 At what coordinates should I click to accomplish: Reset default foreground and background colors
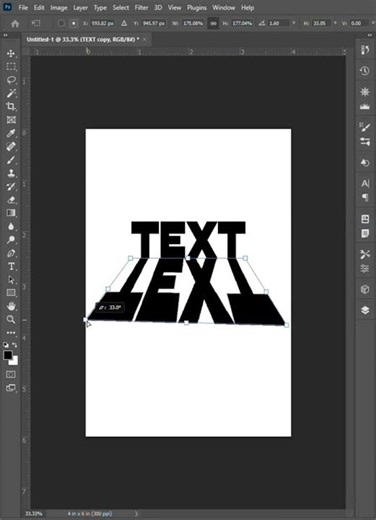point(6,345)
